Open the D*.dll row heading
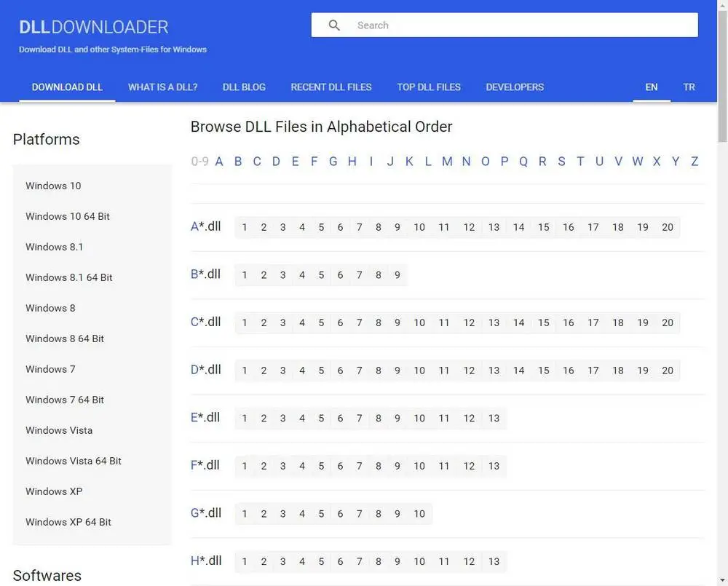The image size is (728, 586). 206,370
